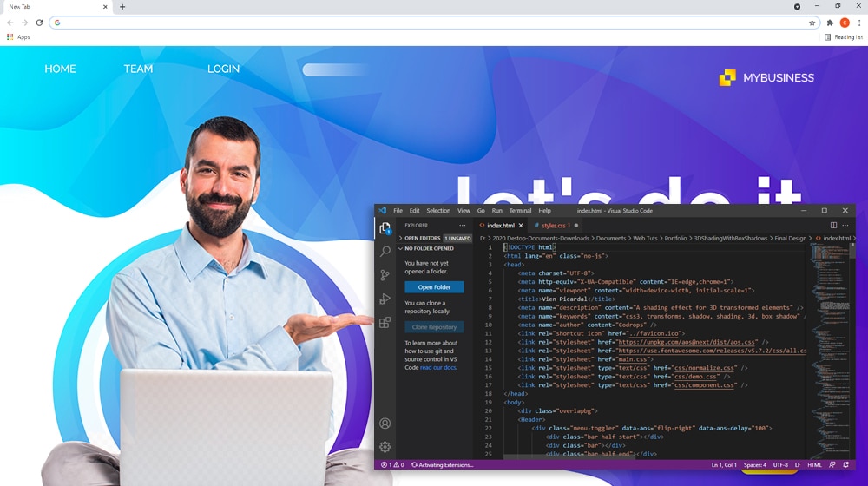Click HTML language mode selector
This screenshot has width=868, height=486.
pos(814,465)
